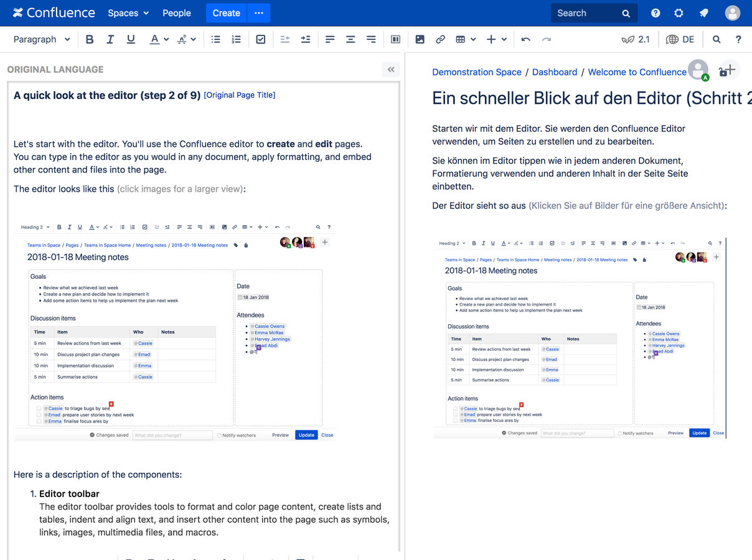The height and width of the screenshot is (560, 752).
Task: Align text right
Action: 371,39
